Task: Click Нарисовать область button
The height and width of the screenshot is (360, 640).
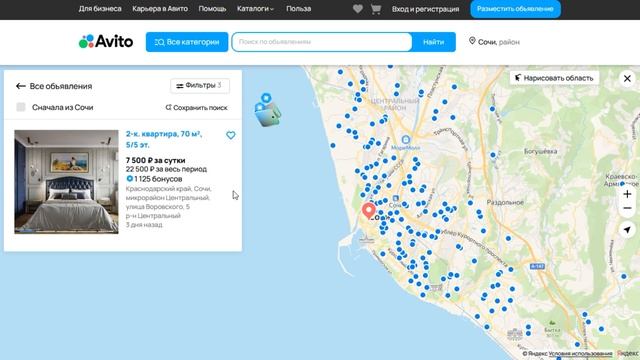Action: tap(554, 78)
